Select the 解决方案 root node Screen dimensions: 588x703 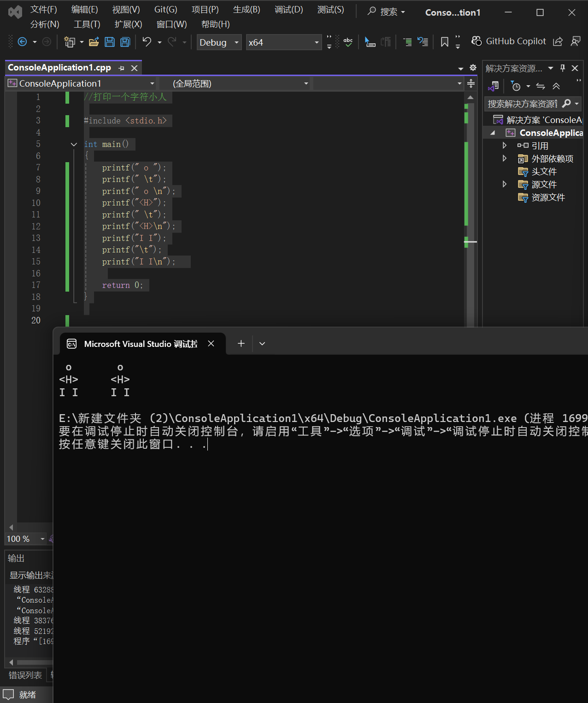click(538, 120)
